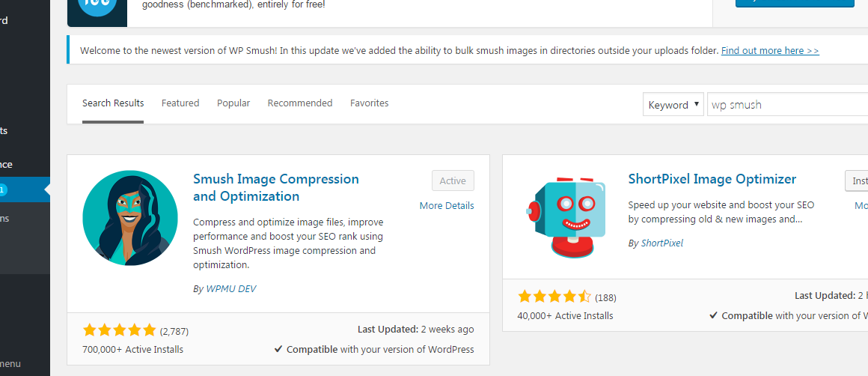The height and width of the screenshot is (376, 868).
Task: Click the Smush five-star rating
Action: point(120,331)
